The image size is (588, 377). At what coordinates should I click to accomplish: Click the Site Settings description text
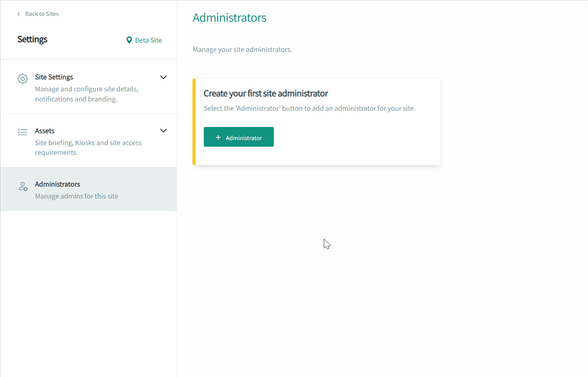point(87,94)
